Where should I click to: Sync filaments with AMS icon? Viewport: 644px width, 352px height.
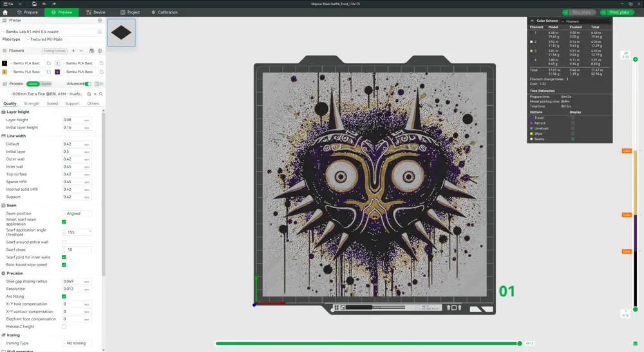(x=91, y=51)
